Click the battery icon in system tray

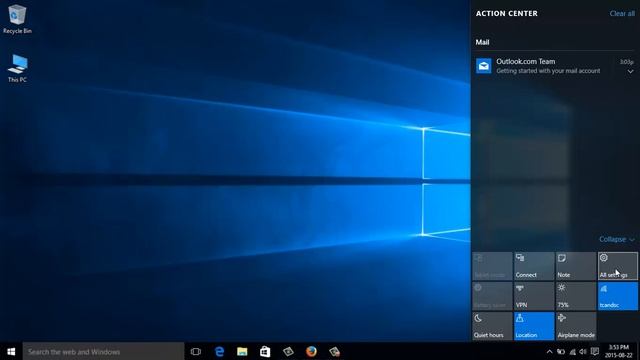(x=561, y=351)
